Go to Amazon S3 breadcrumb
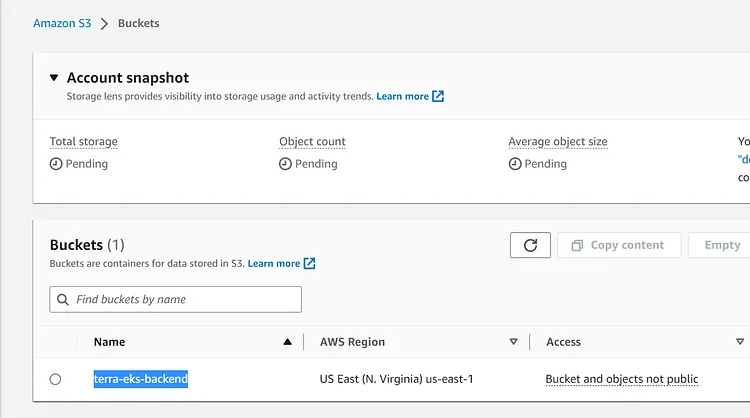The image size is (750, 418). [x=62, y=23]
